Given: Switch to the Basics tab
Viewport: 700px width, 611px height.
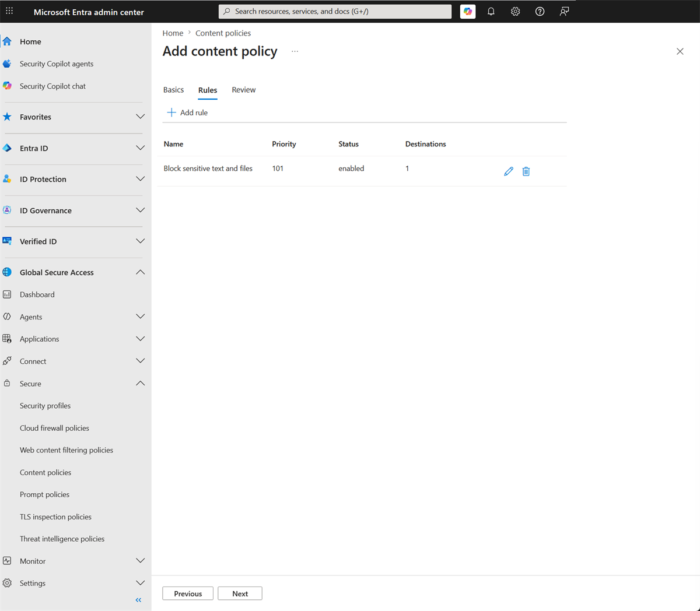Looking at the screenshot, I should tap(173, 90).
